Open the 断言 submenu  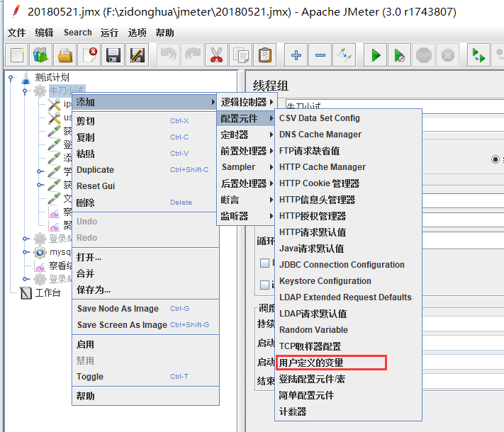247,200
